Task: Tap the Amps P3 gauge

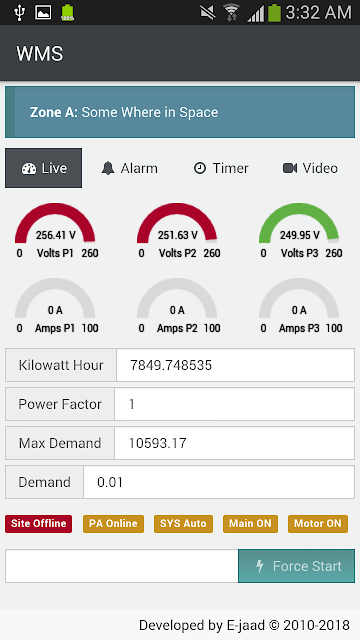Action: click(299, 306)
